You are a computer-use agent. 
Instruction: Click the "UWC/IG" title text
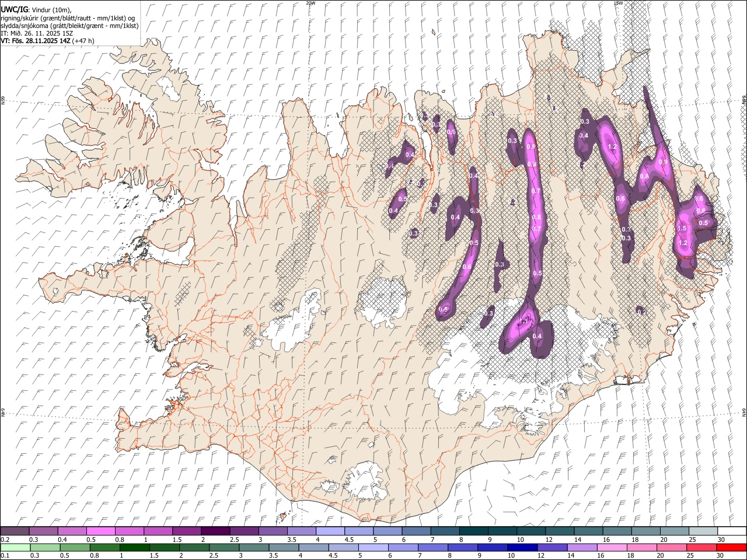point(13,10)
